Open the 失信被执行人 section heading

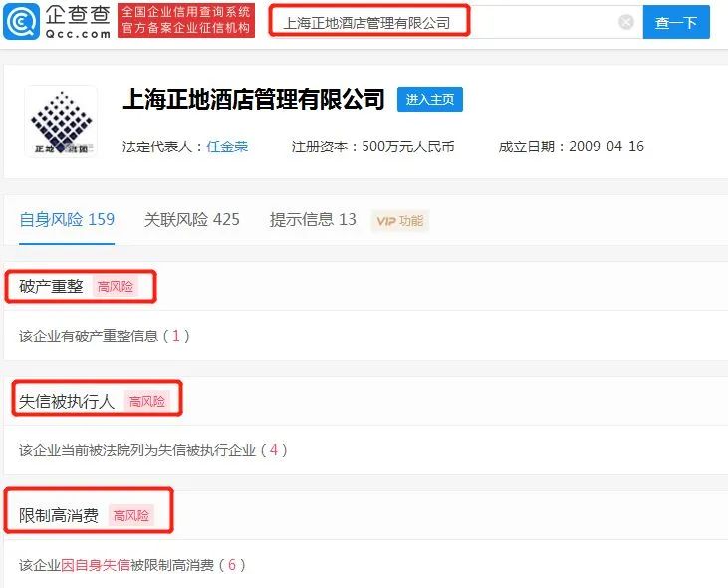[x=67, y=401]
